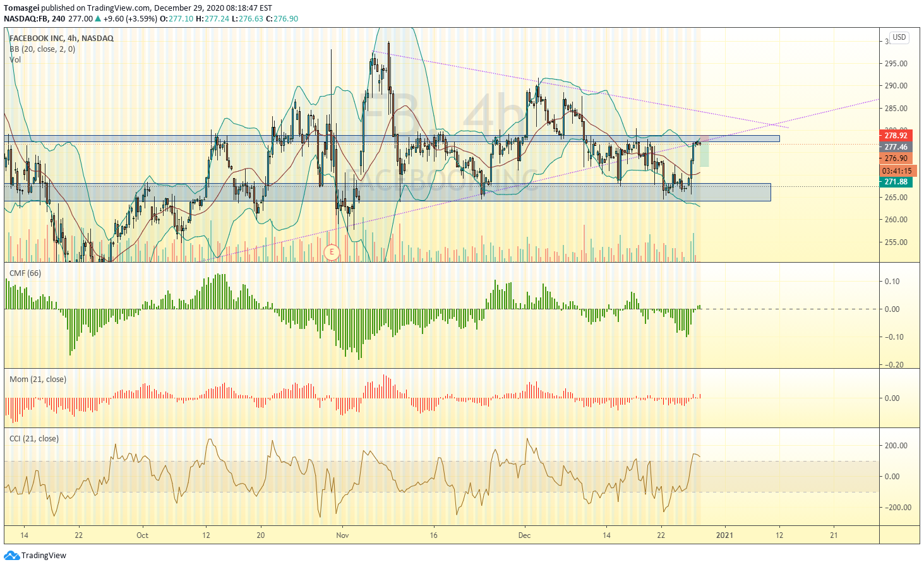
Task: Click the red 278.92 price label
Action: pos(896,136)
